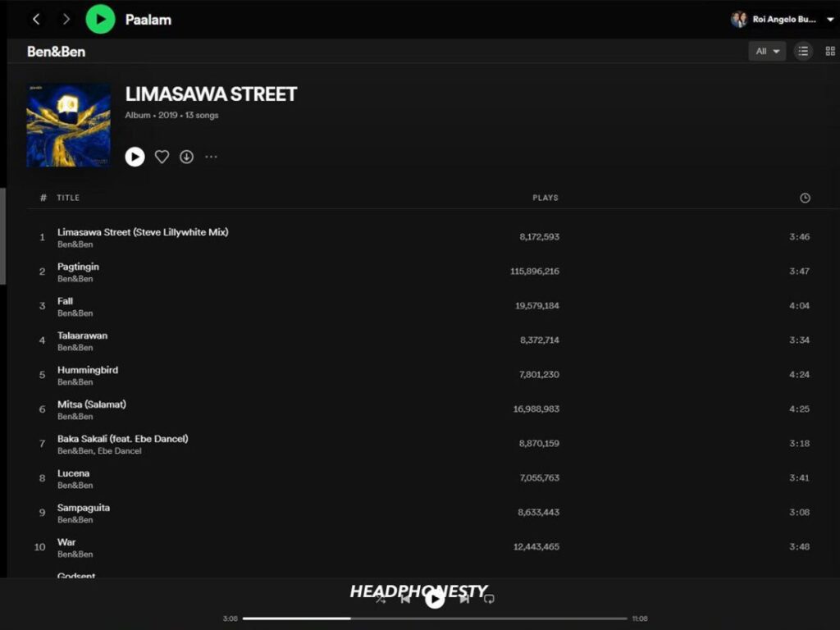The image size is (840, 630).
Task: Open the Ben&Ben artist heading
Action: [57, 52]
